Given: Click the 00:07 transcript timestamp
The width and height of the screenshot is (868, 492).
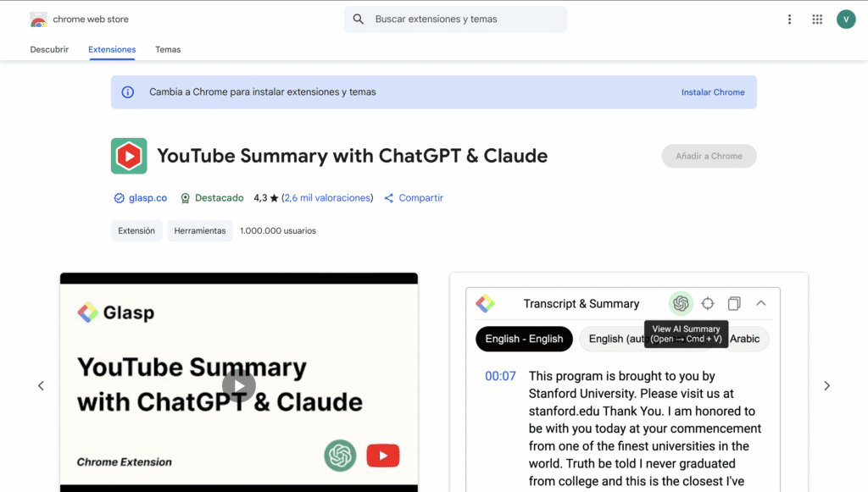Looking at the screenshot, I should click(500, 377).
